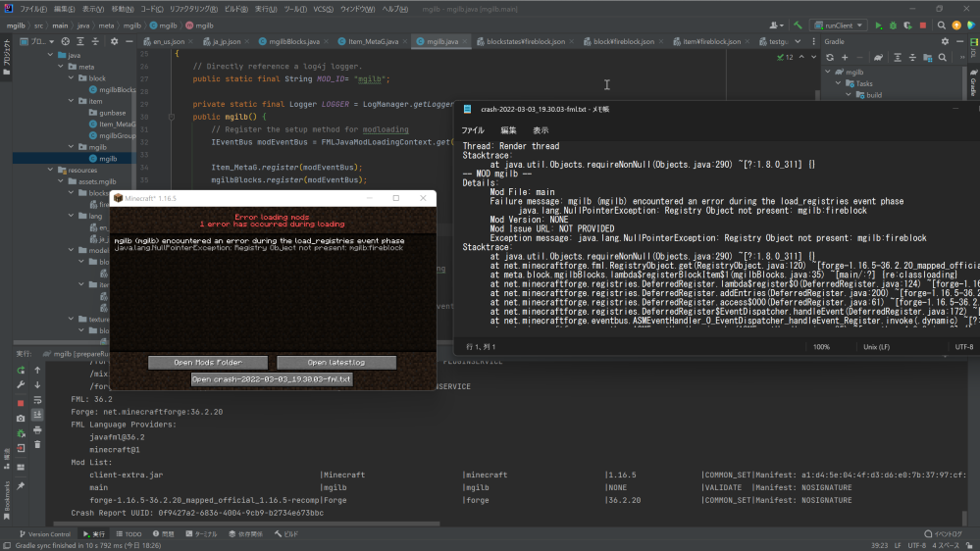The height and width of the screenshot is (551, 980).
Task: Click the Run console horizontal scrollbar
Action: pyautogui.click(x=246, y=524)
